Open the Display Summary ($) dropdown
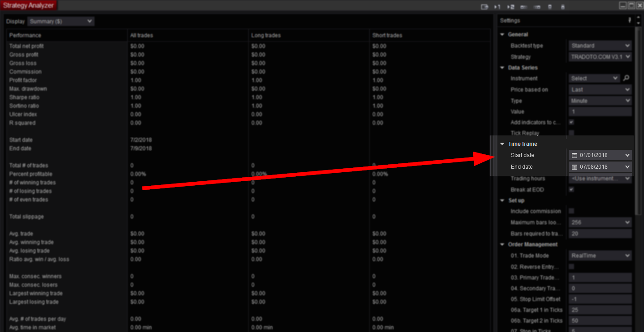 click(61, 22)
